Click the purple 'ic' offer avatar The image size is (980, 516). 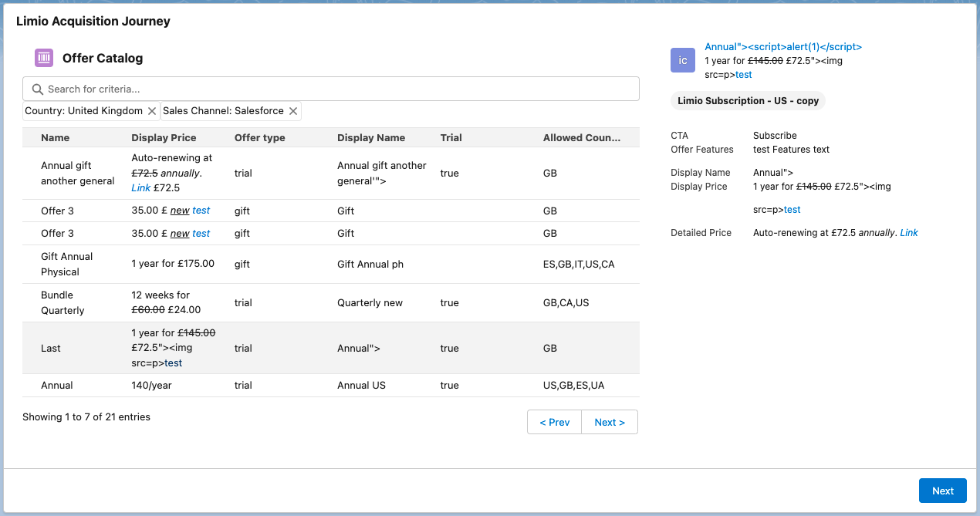(x=683, y=60)
